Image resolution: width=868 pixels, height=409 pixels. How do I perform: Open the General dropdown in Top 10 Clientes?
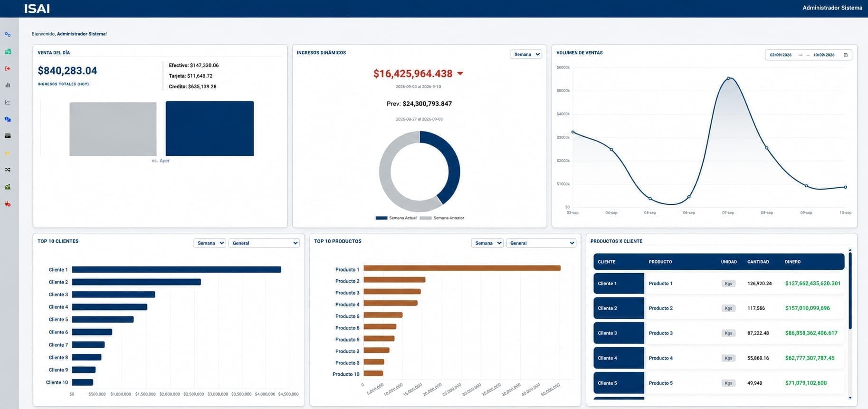click(264, 243)
